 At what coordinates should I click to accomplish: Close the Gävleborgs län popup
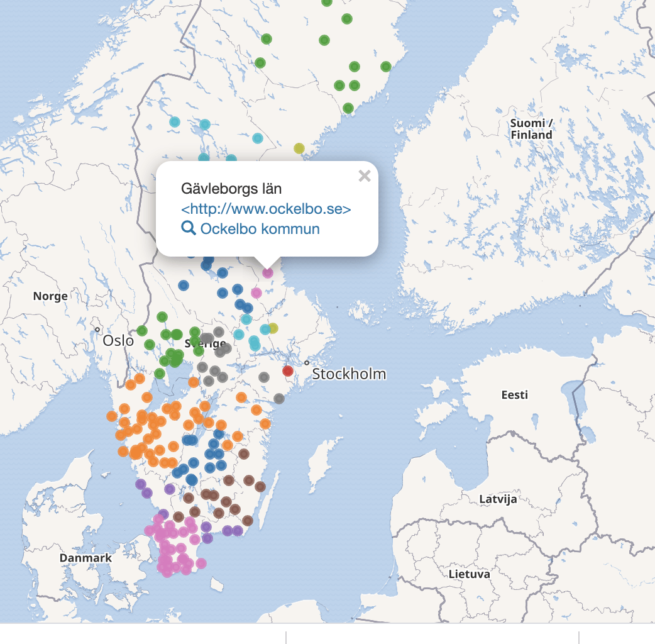click(x=364, y=177)
